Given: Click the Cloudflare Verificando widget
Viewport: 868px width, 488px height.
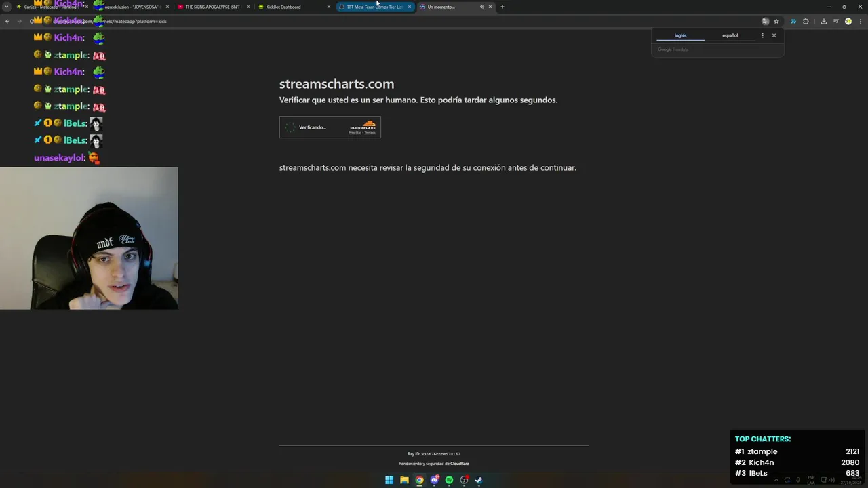Looking at the screenshot, I should [330, 127].
